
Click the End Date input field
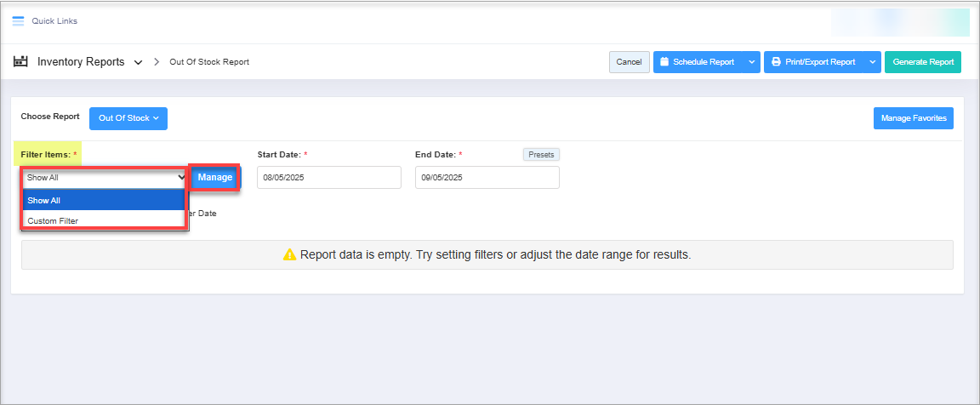(487, 178)
